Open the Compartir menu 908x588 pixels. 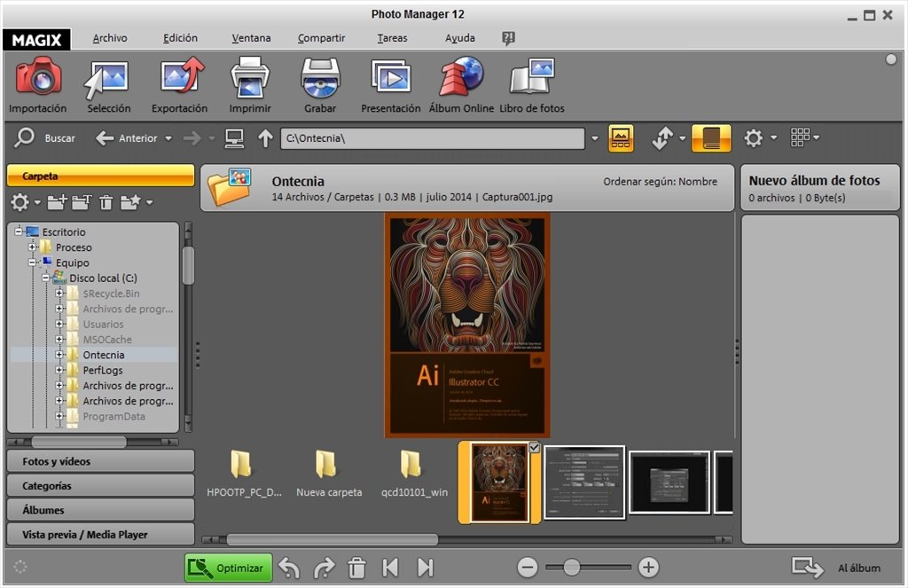coord(321,38)
